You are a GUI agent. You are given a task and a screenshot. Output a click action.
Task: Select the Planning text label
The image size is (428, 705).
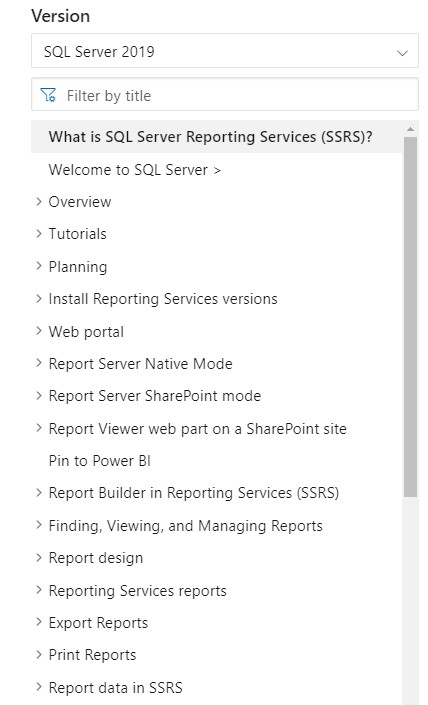pos(78,267)
